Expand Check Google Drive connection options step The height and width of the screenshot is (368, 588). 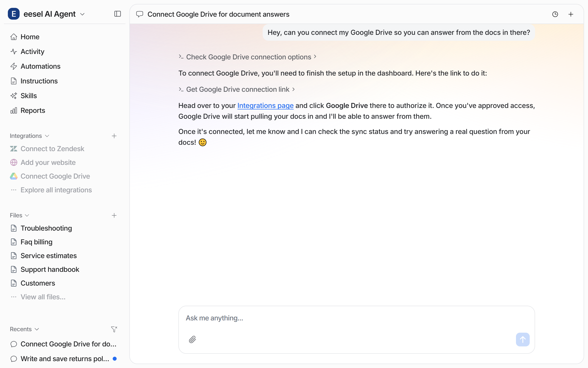pos(247,57)
